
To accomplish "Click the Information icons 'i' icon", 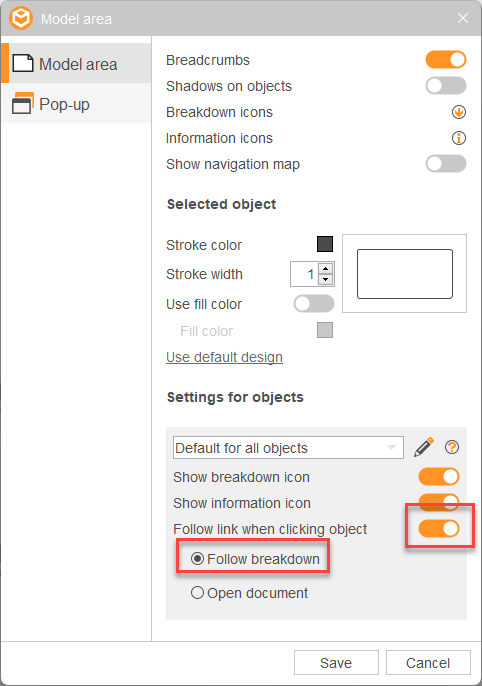I will click(x=458, y=138).
